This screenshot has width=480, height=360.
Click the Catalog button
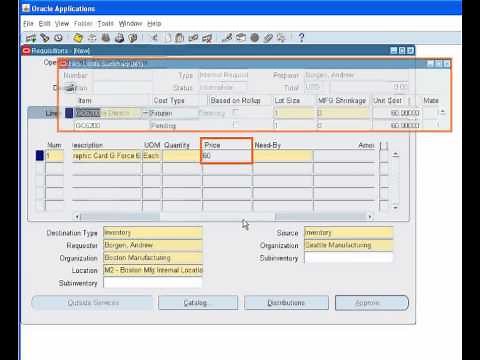pos(198,303)
